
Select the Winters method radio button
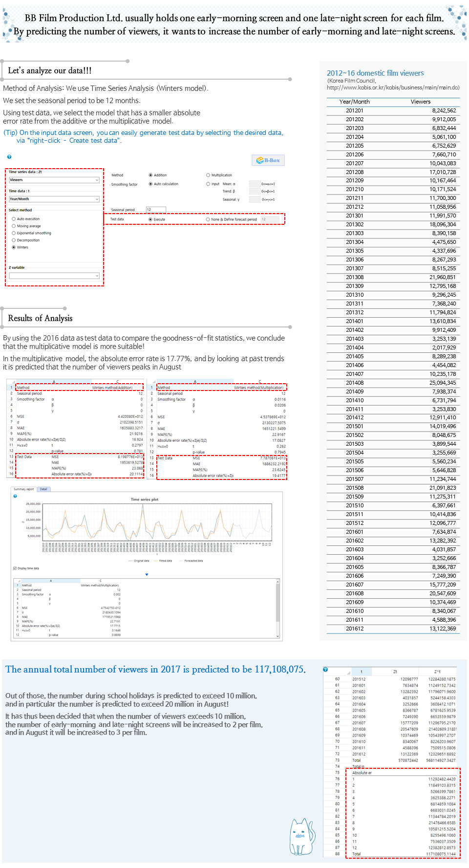(14, 247)
